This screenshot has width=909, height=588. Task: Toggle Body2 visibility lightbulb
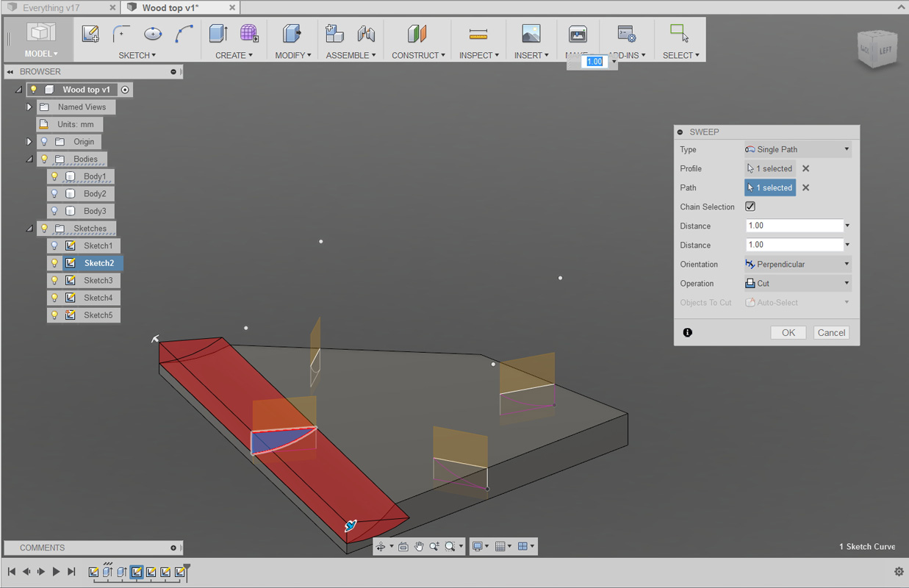pyautogui.click(x=54, y=193)
